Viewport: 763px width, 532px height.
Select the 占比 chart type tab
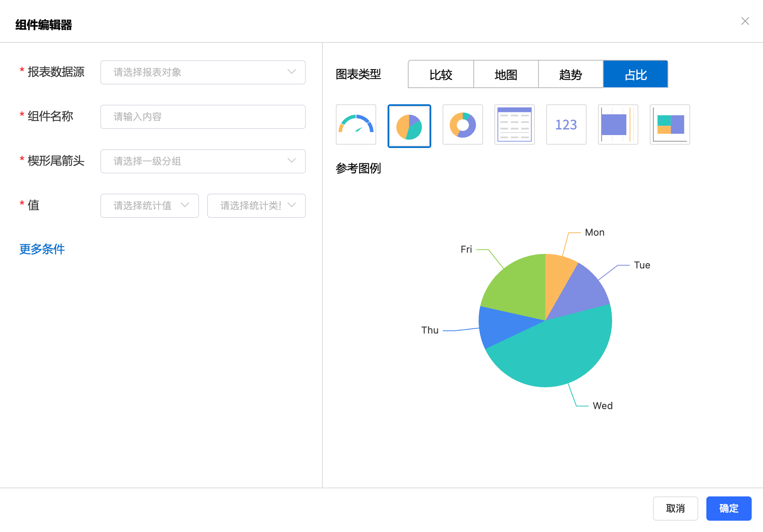(635, 74)
